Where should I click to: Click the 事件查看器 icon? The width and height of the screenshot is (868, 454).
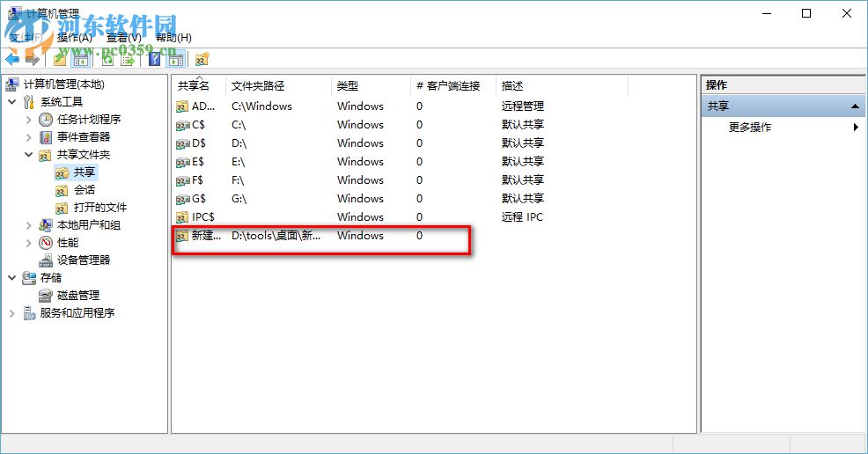(46, 137)
